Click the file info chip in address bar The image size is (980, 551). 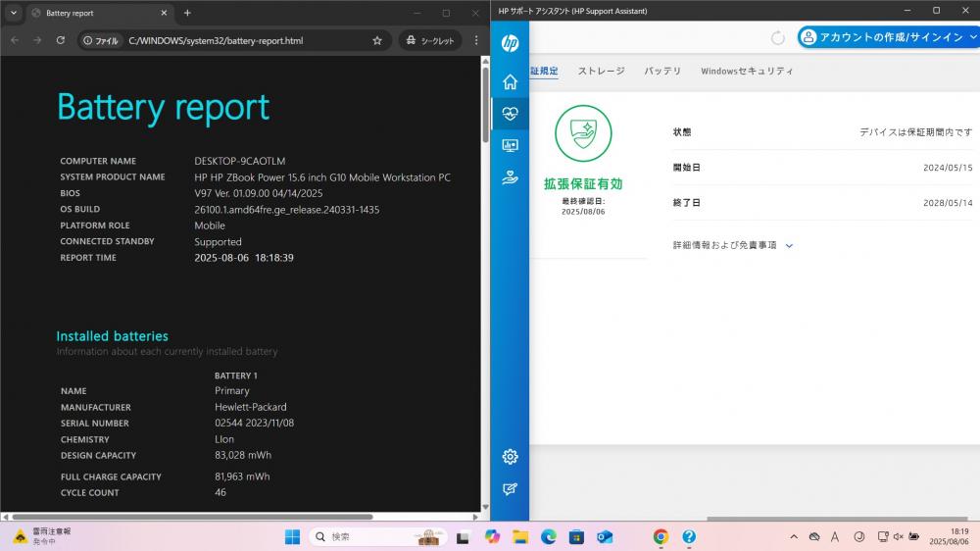tap(101, 40)
